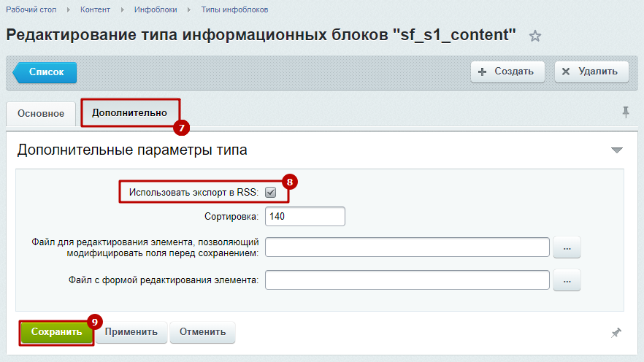Select the Дополнительно tab
The width and height of the screenshot is (644, 362).
129,113
